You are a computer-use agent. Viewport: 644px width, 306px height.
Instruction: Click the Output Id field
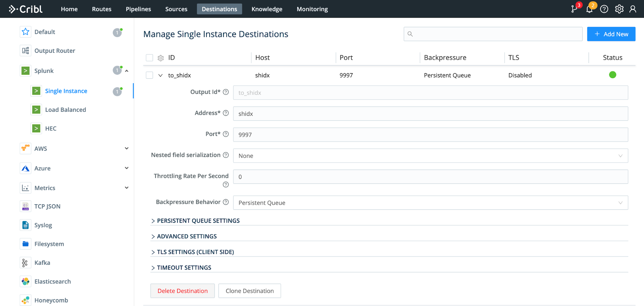click(430, 92)
